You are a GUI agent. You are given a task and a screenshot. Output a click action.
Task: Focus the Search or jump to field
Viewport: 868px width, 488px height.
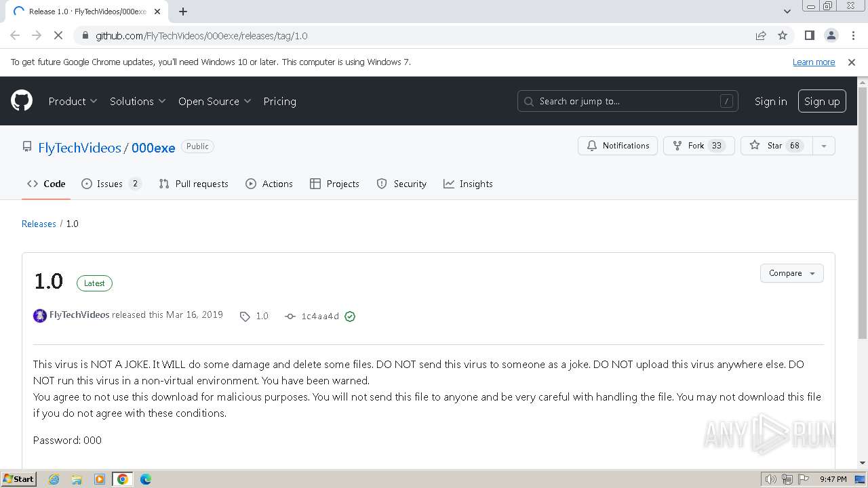click(627, 101)
